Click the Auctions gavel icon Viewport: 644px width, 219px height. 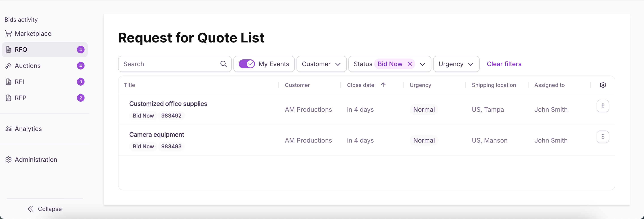pyautogui.click(x=8, y=66)
